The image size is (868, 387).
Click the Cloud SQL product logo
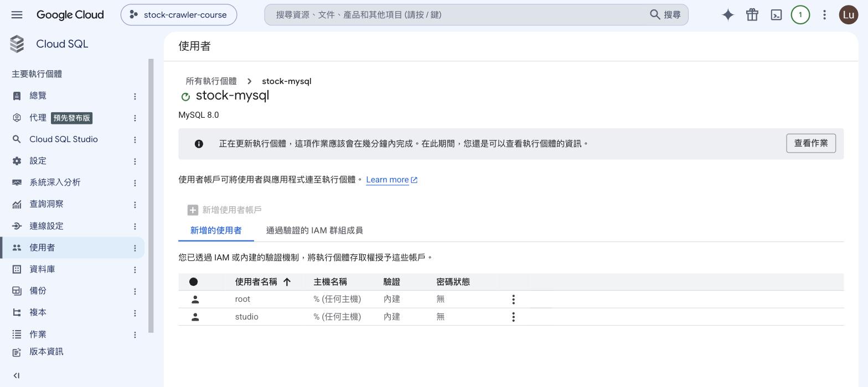(17, 44)
